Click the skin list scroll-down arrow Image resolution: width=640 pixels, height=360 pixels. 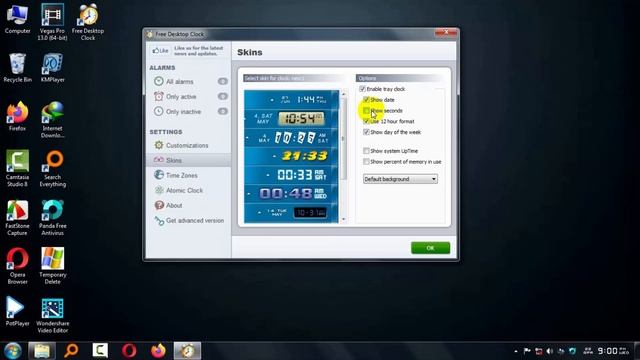click(343, 219)
